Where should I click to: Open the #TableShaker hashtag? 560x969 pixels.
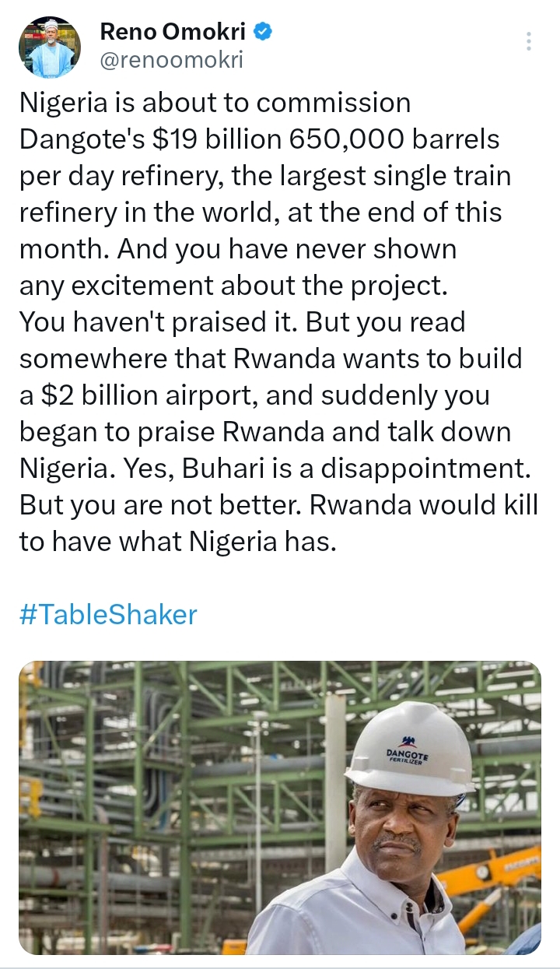click(x=108, y=615)
